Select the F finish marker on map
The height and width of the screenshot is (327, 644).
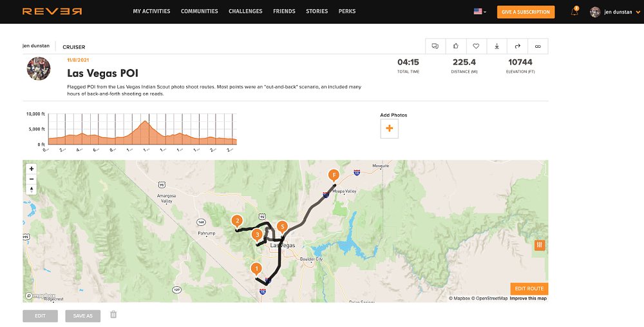pyautogui.click(x=334, y=175)
